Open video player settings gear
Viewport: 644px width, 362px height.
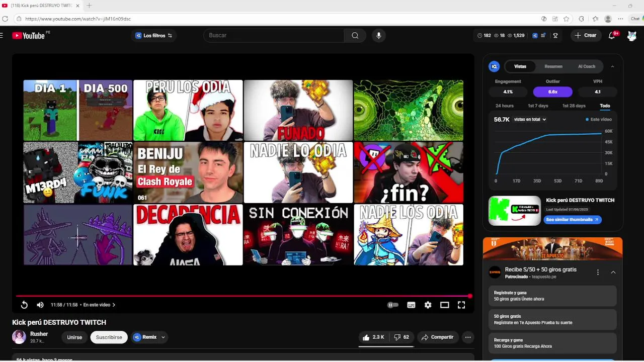pos(428,305)
